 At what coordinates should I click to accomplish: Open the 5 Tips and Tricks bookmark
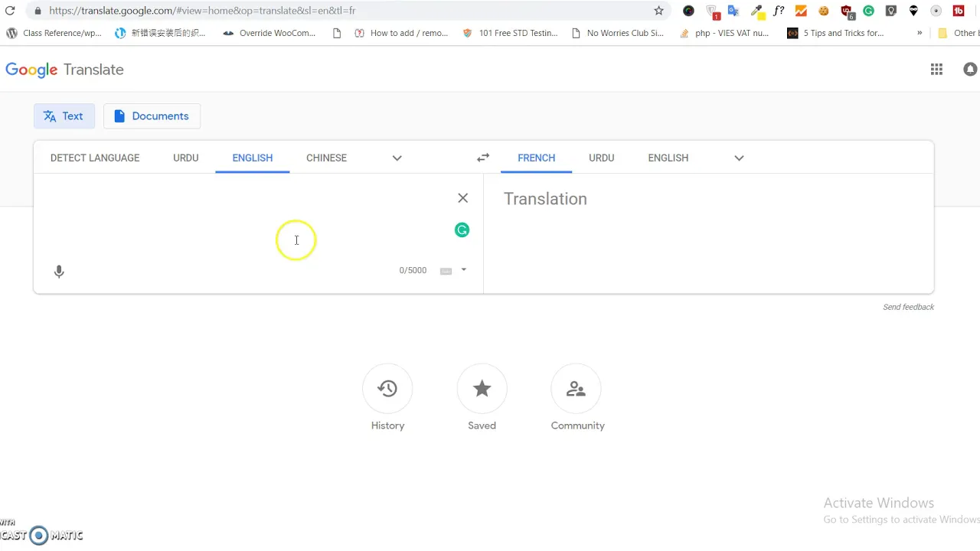[x=835, y=33]
